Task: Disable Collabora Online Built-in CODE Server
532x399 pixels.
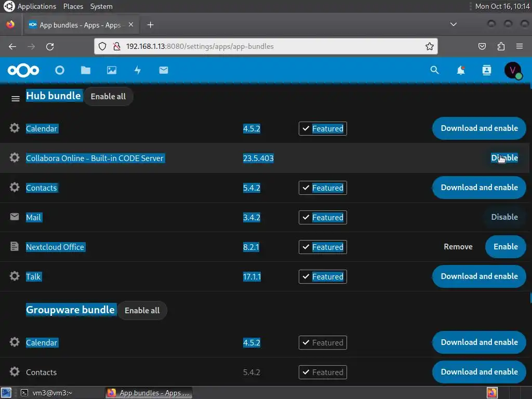Action: click(x=504, y=158)
